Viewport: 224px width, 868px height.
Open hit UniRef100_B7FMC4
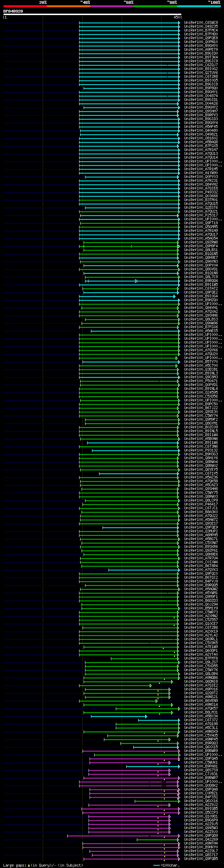pos(201,30)
